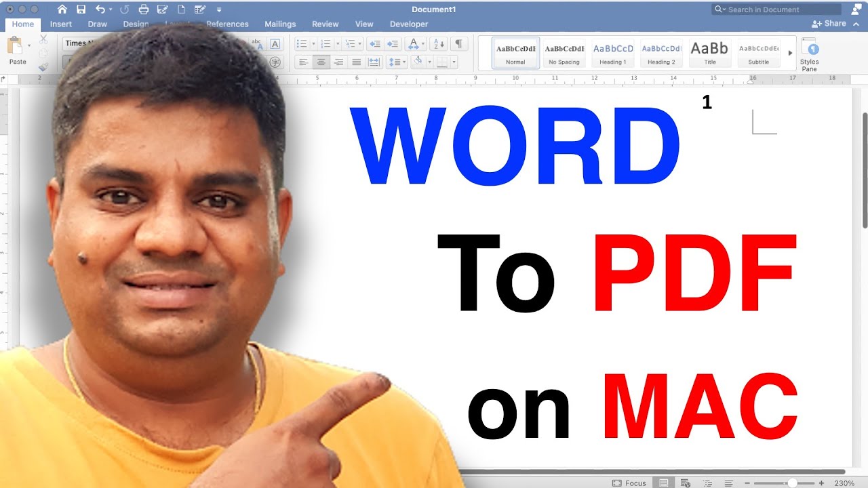Increase the paragraph indent

(x=393, y=43)
